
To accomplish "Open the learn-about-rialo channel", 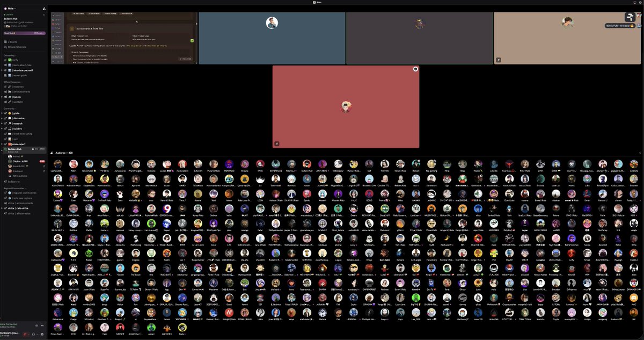I will point(24,65).
